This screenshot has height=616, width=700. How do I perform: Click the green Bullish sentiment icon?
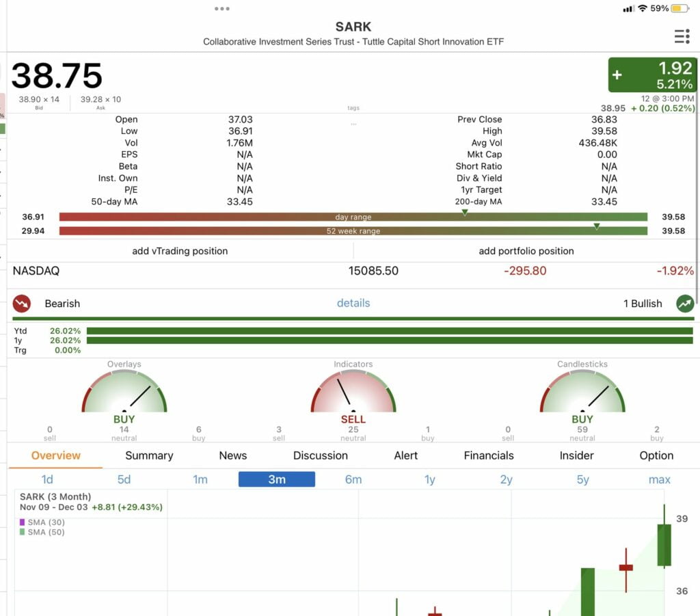(x=685, y=303)
